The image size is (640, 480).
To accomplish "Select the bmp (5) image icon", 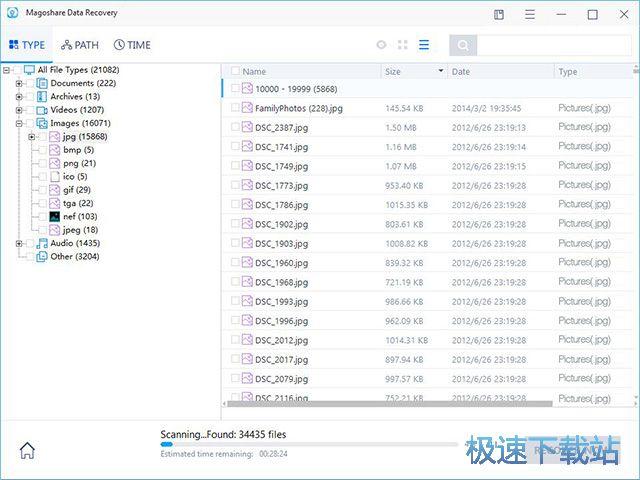I will click(x=55, y=150).
